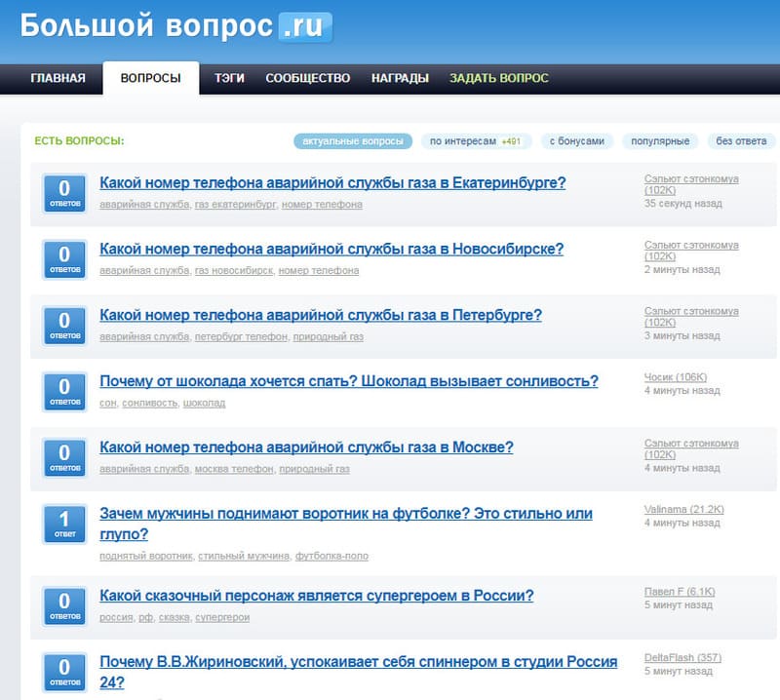The image size is (780, 700).
Task: Select the популярные filter
Action: (660, 141)
